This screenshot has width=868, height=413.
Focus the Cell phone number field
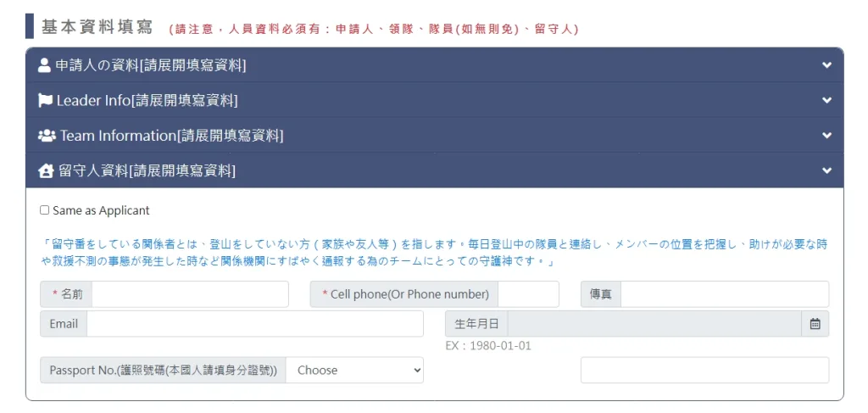pyautogui.click(x=528, y=294)
